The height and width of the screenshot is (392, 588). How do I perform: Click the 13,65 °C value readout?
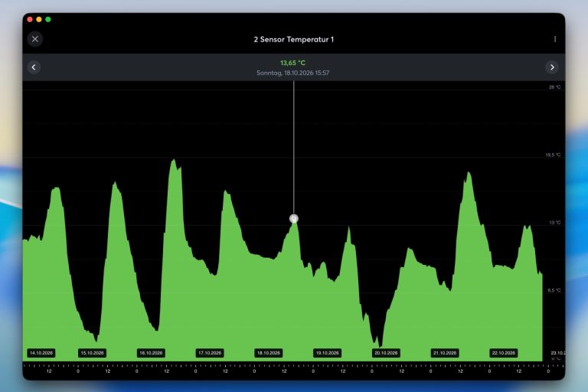[x=293, y=63]
